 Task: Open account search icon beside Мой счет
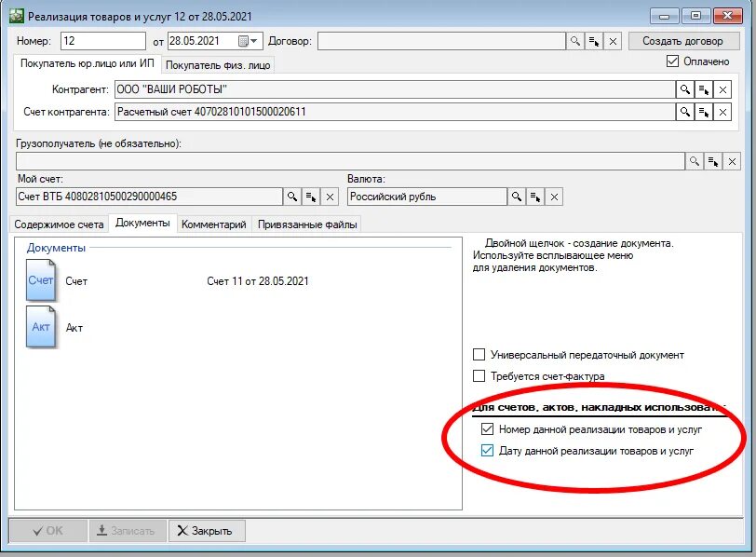click(292, 197)
